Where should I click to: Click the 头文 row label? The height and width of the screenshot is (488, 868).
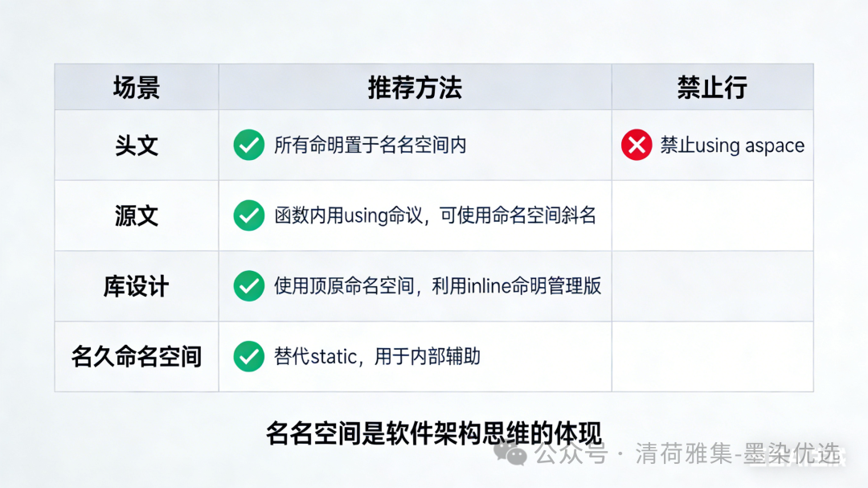(x=136, y=146)
